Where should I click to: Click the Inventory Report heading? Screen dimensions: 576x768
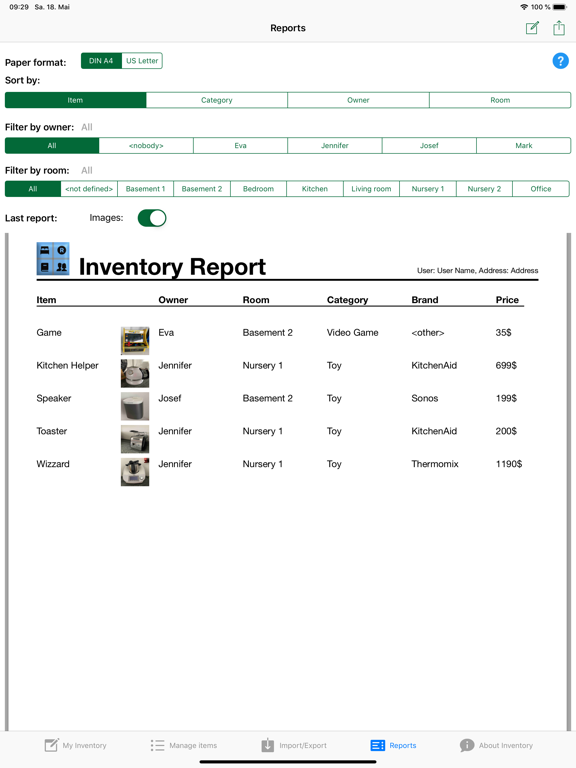[172, 267]
